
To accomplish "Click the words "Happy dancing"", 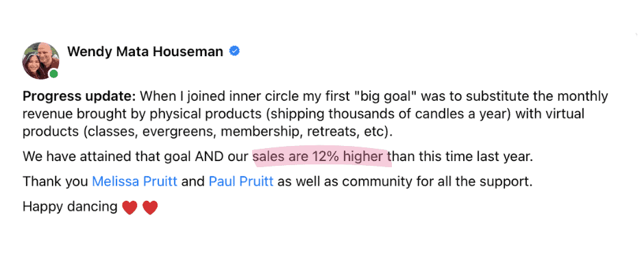I will 71,207.
